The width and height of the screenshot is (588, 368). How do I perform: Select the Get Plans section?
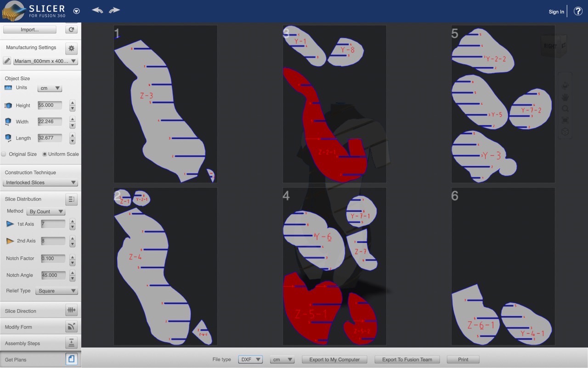(x=40, y=360)
